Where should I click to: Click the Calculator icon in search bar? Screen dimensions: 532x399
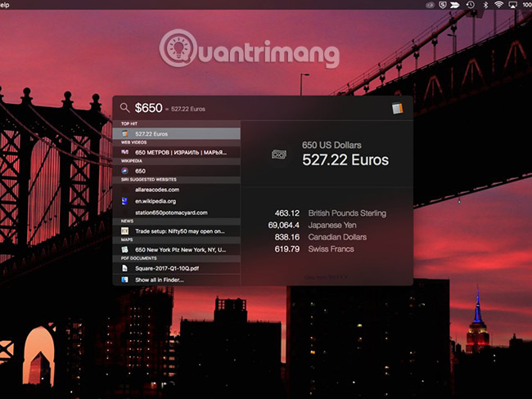[397, 108]
